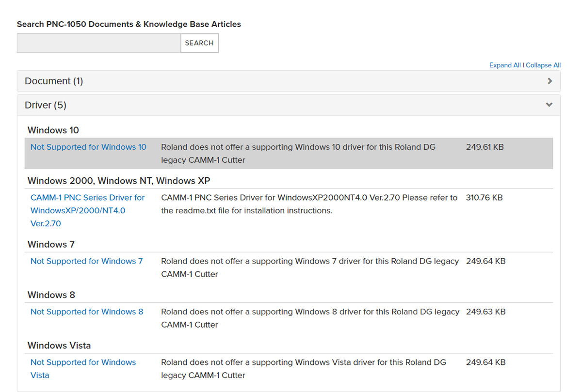The width and height of the screenshot is (582, 392).
Task: Click the Search button
Action: [x=199, y=43]
